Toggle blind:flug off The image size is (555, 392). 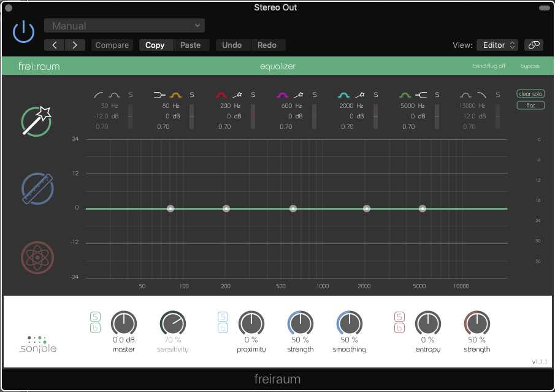pos(489,66)
